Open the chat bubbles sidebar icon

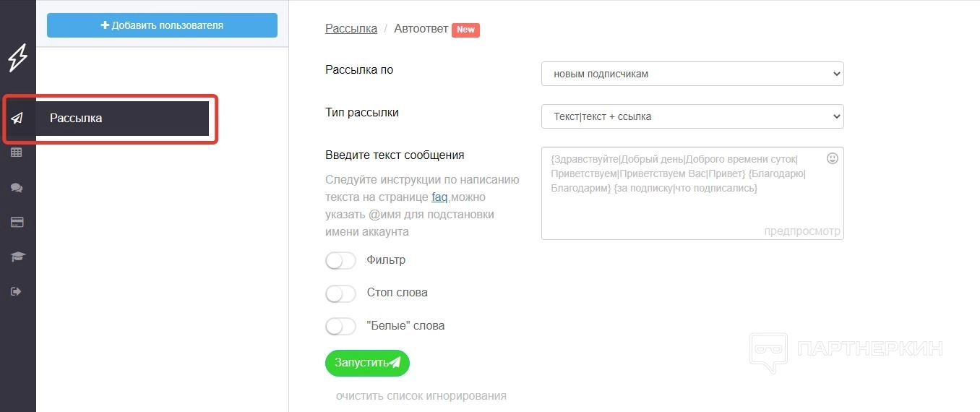[17, 187]
